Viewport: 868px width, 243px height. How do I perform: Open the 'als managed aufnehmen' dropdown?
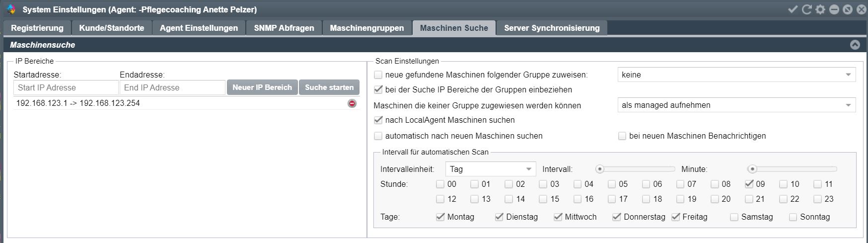click(736, 105)
